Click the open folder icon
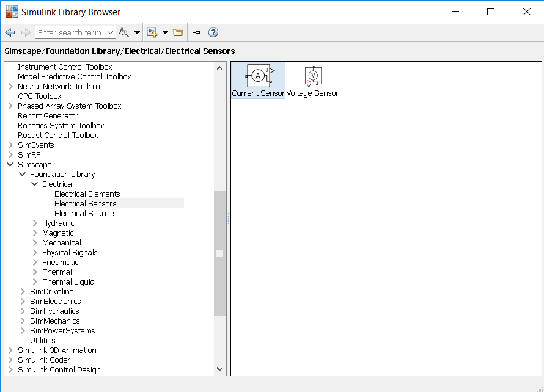This screenshot has width=544, height=392. coord(178,32)
